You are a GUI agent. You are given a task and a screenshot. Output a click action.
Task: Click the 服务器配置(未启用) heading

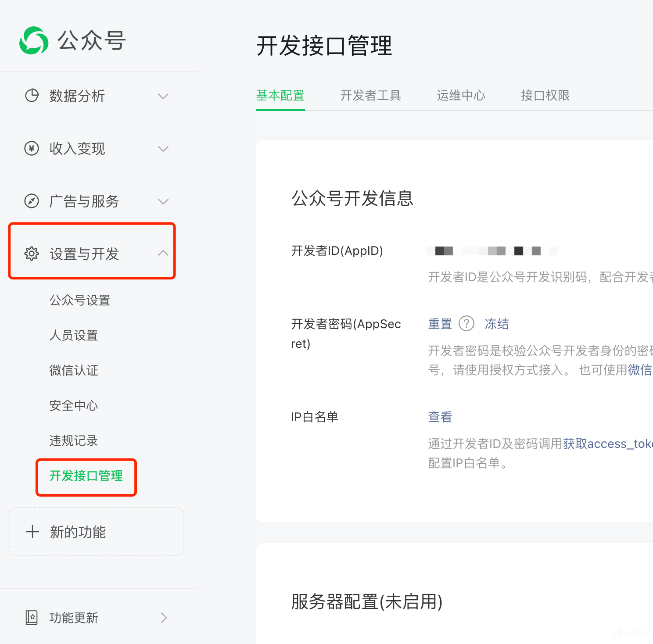click(367, 601)
